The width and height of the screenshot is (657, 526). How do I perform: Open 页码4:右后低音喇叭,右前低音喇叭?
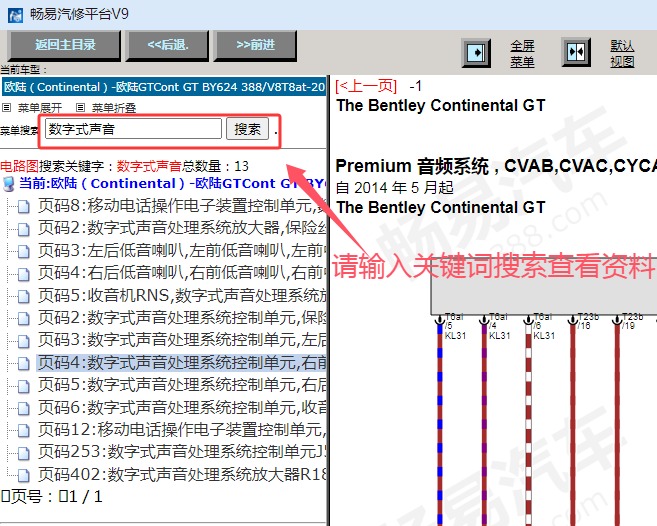coord(181,273)
